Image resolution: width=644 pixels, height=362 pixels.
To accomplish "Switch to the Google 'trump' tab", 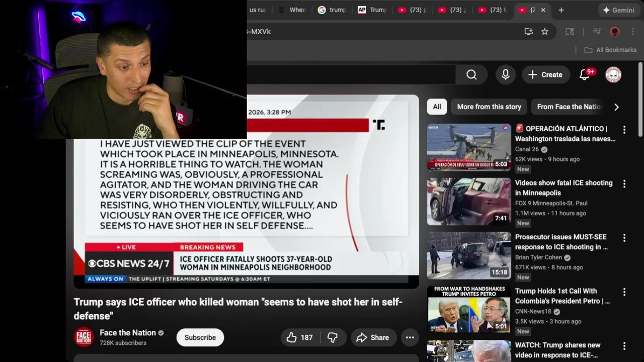I will 332,10.
